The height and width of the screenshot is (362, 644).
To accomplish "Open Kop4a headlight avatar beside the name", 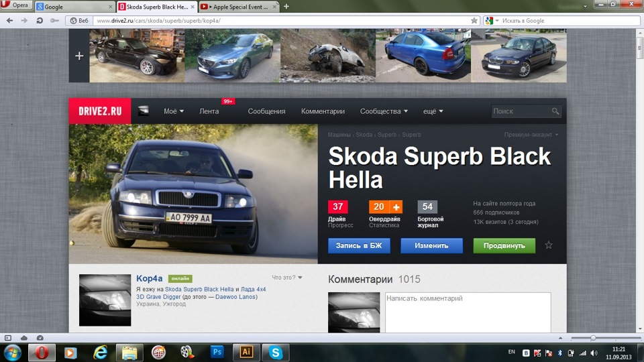I will [105, 300].
